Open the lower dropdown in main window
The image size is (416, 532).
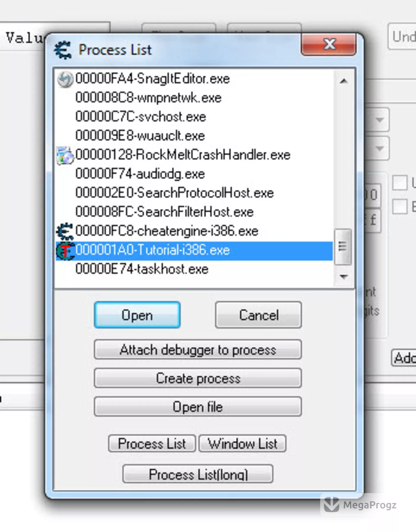(379, 148)
